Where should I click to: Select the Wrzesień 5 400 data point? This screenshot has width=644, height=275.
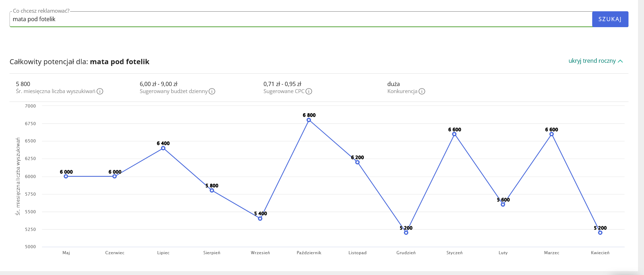point(260,219)
